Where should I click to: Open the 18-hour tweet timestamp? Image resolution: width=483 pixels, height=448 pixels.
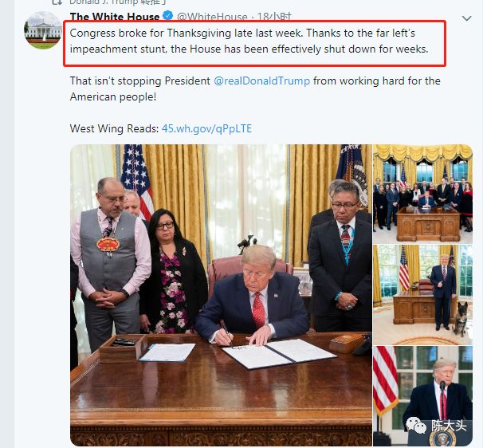point(274,16)
